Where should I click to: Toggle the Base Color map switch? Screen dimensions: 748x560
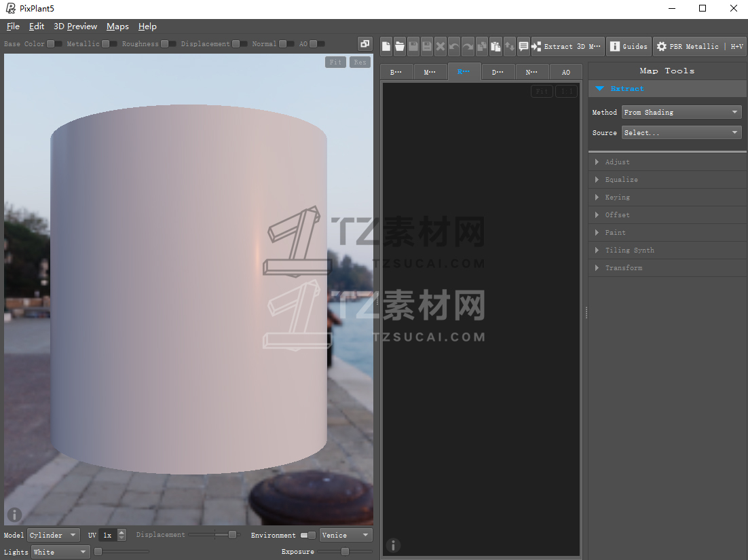click(54, 44)
